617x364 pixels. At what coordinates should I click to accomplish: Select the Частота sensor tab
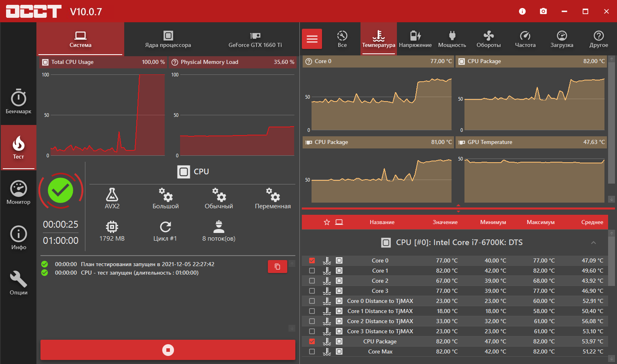(525, 39)
